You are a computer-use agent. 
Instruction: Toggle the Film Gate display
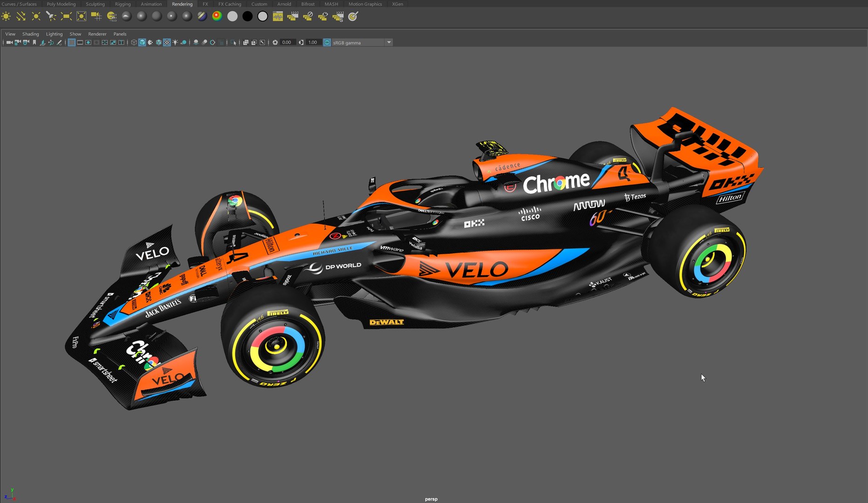80,42
